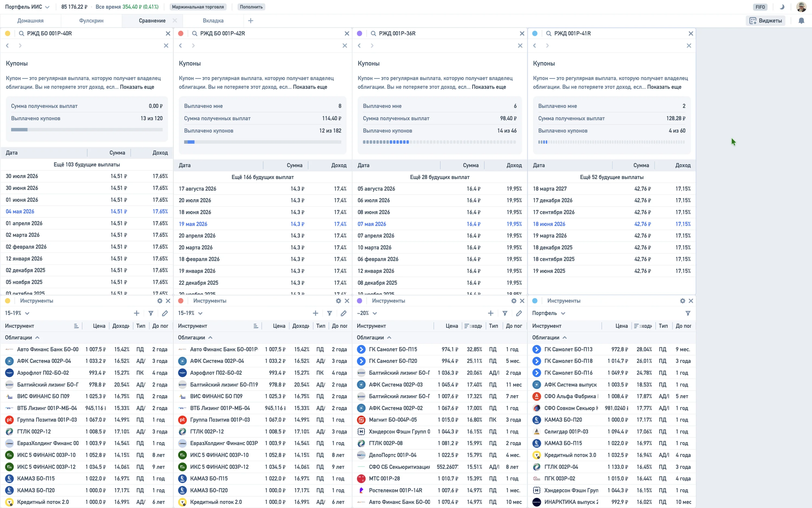Switch to the Вкладка tab
This screenshot has width=812, height=508.
(x=213, y=21)
